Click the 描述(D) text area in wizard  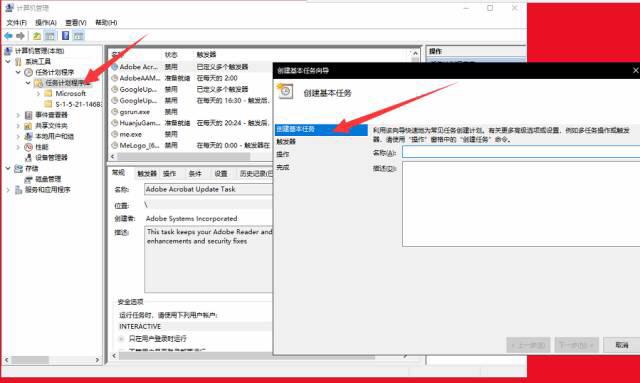[521, 204]
